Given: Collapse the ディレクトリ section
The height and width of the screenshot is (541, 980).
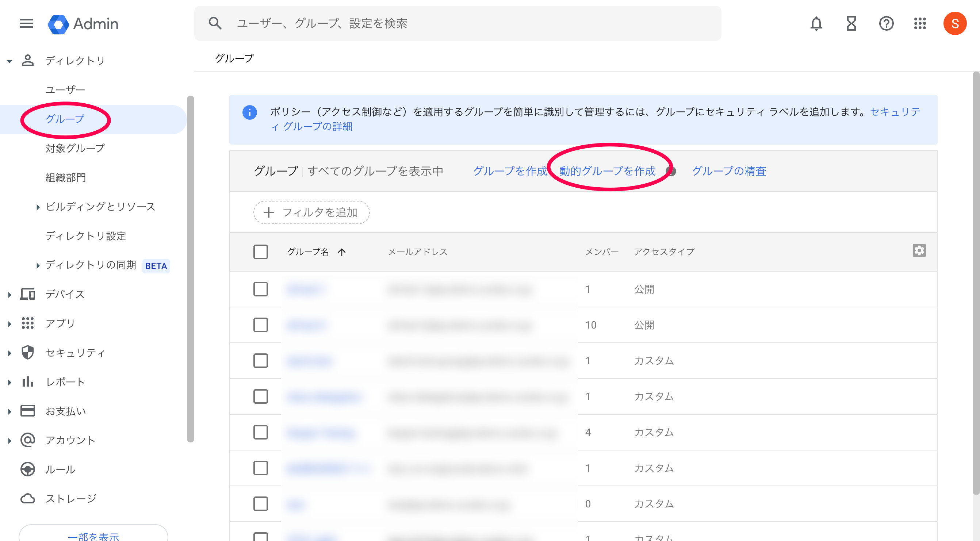Looking at the screenshot, I should [9, 61].
